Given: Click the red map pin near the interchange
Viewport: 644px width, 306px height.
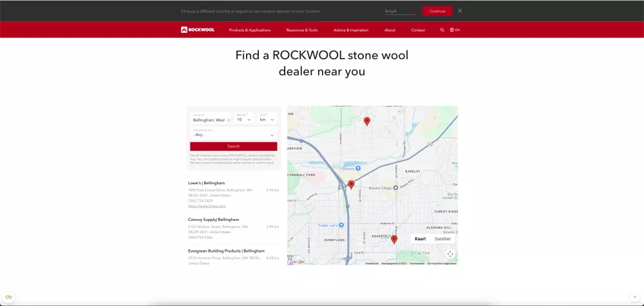Looking at the screenshot, I should [x=351, y=185].
